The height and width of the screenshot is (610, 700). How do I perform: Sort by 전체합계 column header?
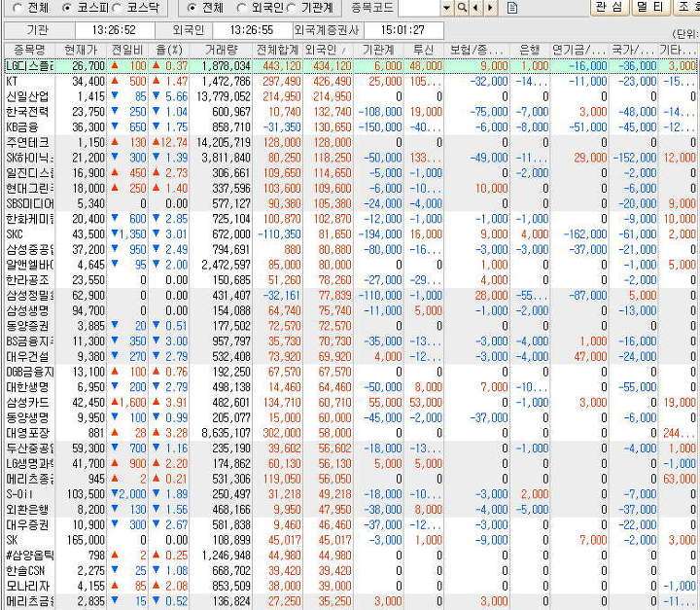278,50
